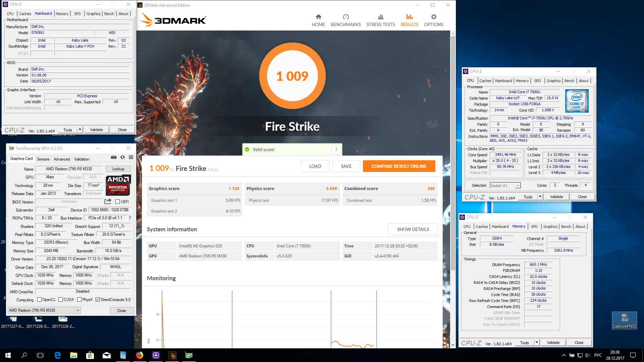Image resolution: width=644 pixels, height=362 pixels.
Task: Open Bench tab in CPU-Z processor window
Action: click(x=569, y=81)
